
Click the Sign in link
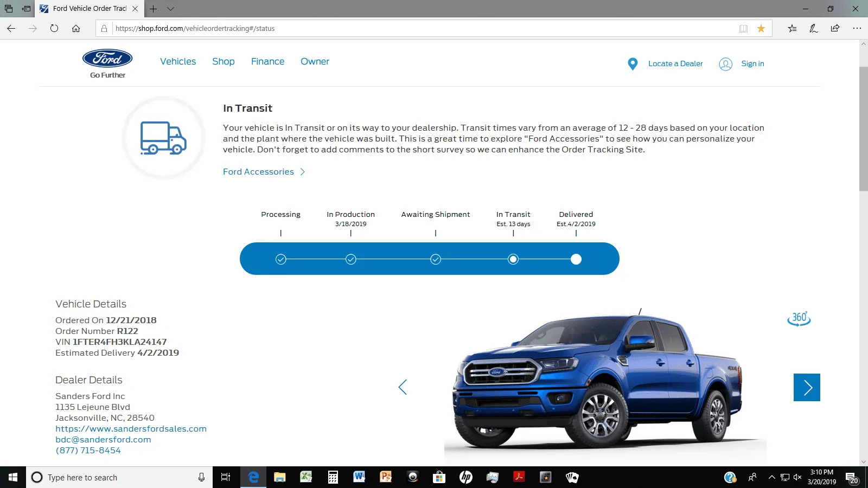pos(752,64)
